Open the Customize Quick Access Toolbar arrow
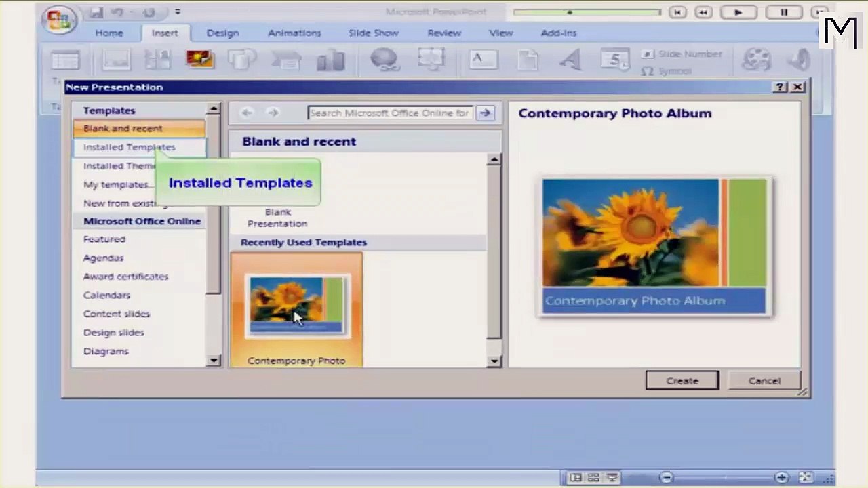Viewport: 868px width, 488px height. point(178,12)
